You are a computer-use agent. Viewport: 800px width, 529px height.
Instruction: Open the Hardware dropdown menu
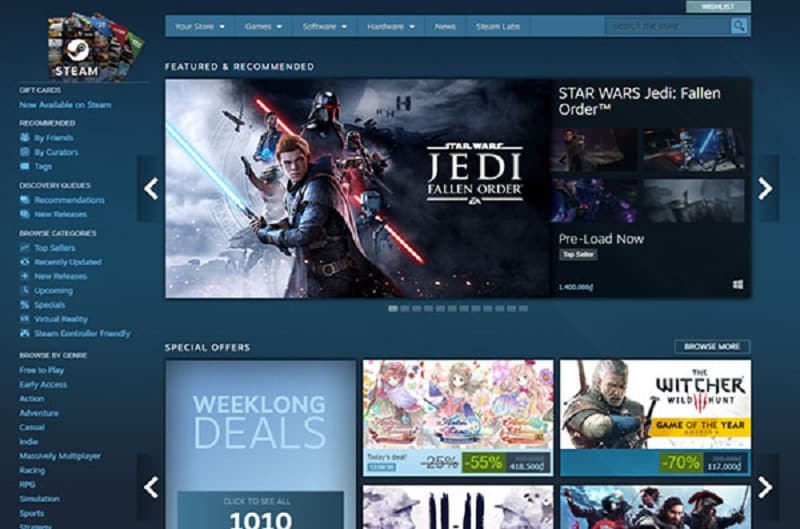click(x=391, y=26)
